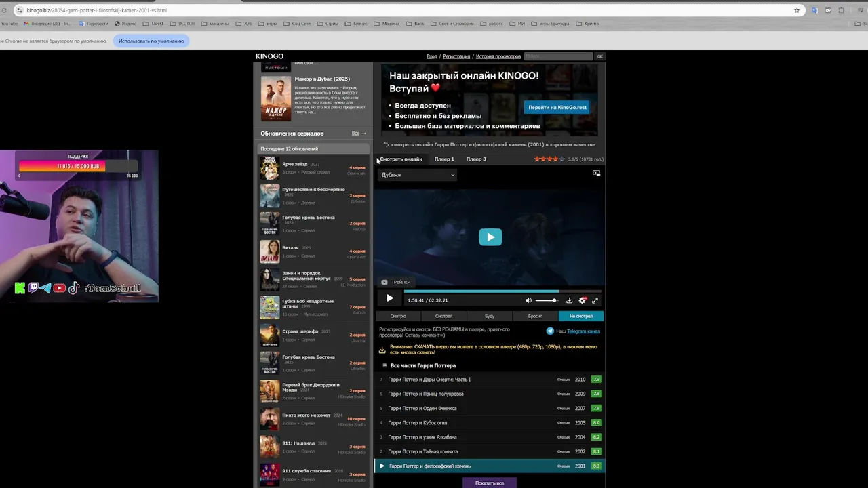This screenshot has height=488, width=868.
Task: Open Гарри Поттер и Тайная комната
Action: pyautogui.click(x=423, y=451)
